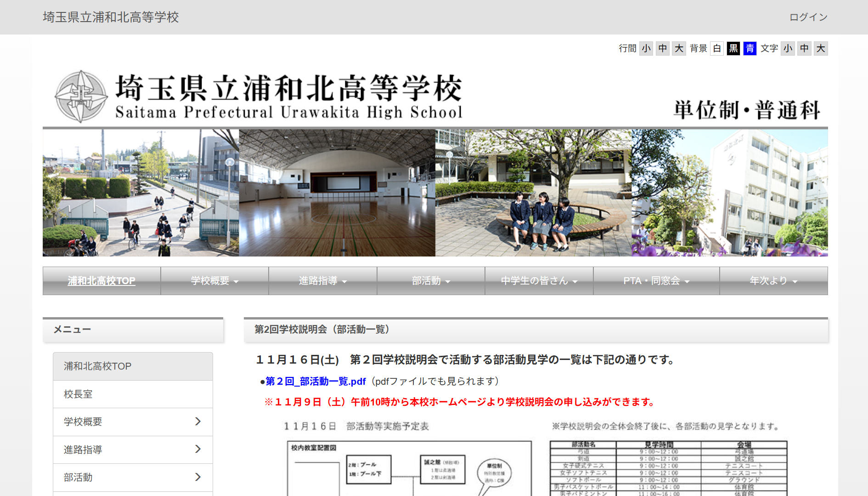Expand the 年次より navigation dropdown

(x=773, y=281)
